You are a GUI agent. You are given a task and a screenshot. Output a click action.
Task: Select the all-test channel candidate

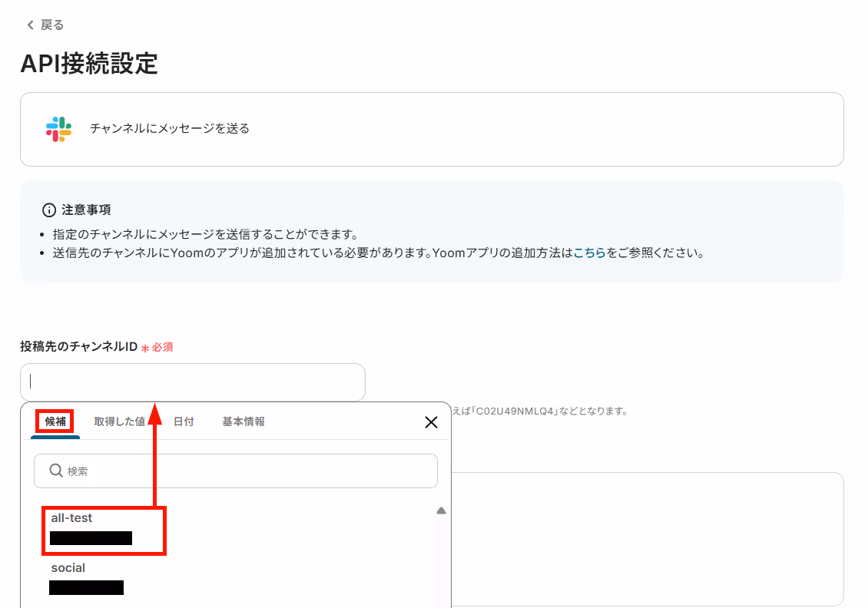(x=104, y=530)
